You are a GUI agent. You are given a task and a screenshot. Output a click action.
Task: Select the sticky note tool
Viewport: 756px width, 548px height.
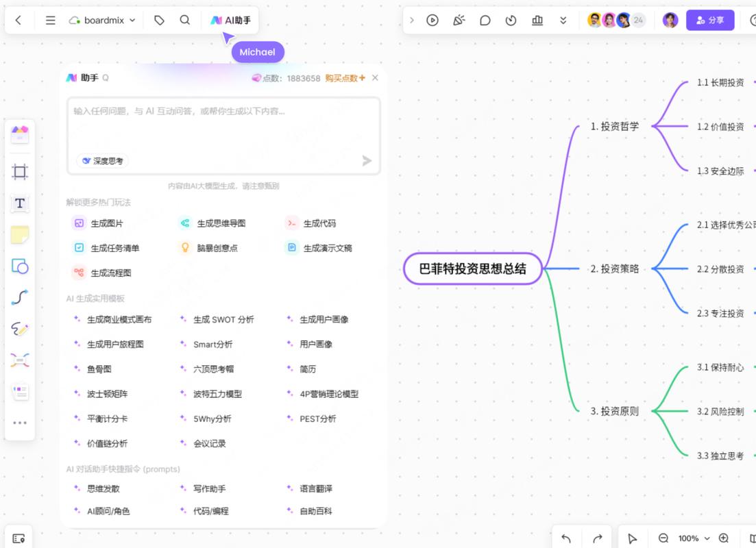pyautogui.click(x=20, y=235)
